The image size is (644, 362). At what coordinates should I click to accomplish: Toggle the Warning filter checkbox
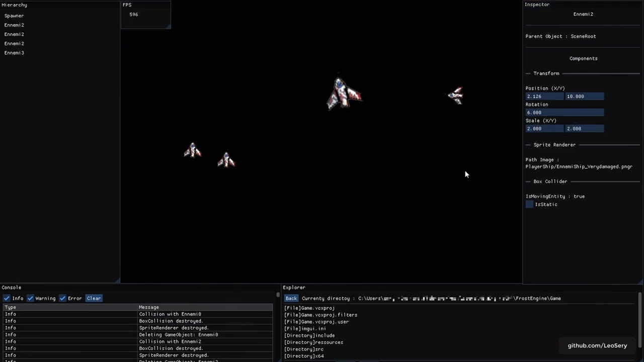click(x=30, y=298)
